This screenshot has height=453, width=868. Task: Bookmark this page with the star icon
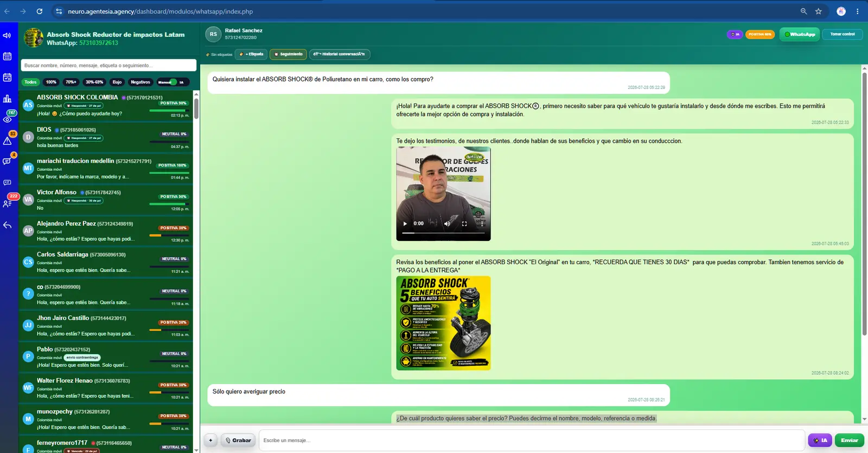[819, 11]
